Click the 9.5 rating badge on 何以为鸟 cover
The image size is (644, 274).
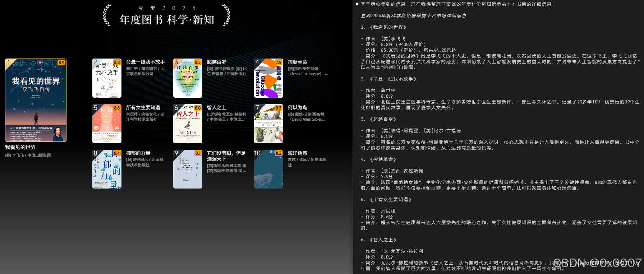tap(279, 108)
